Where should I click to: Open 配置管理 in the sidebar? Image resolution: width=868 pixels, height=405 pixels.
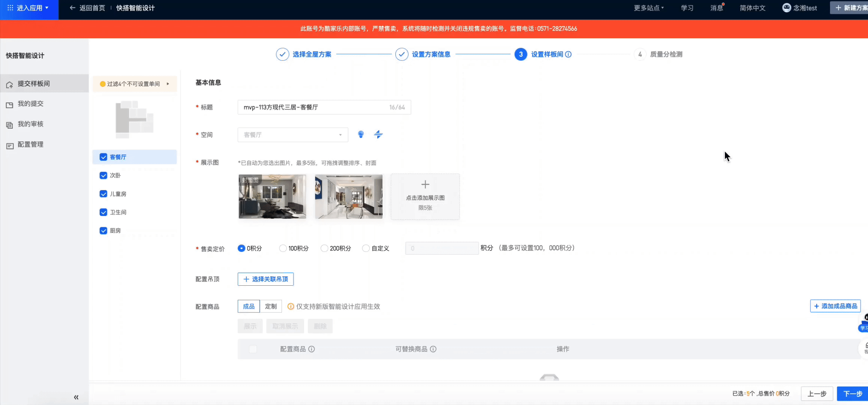30,144
